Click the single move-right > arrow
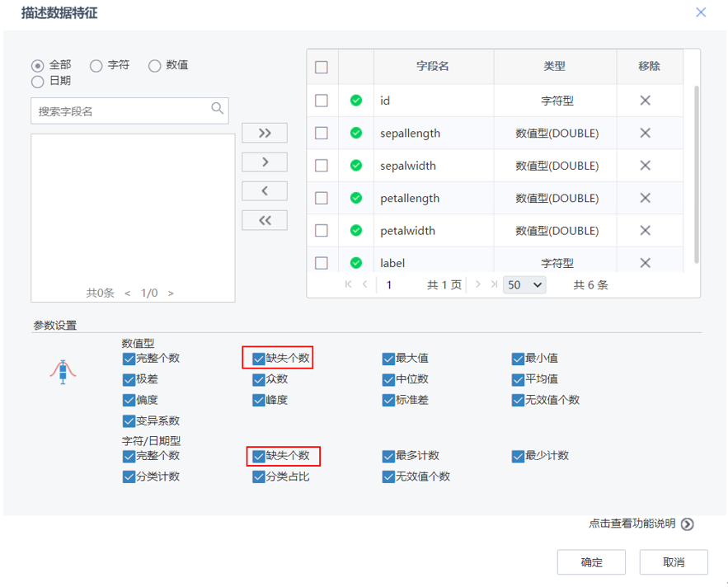The width and height of the screenshot is (728, 587). pos(264,162)
